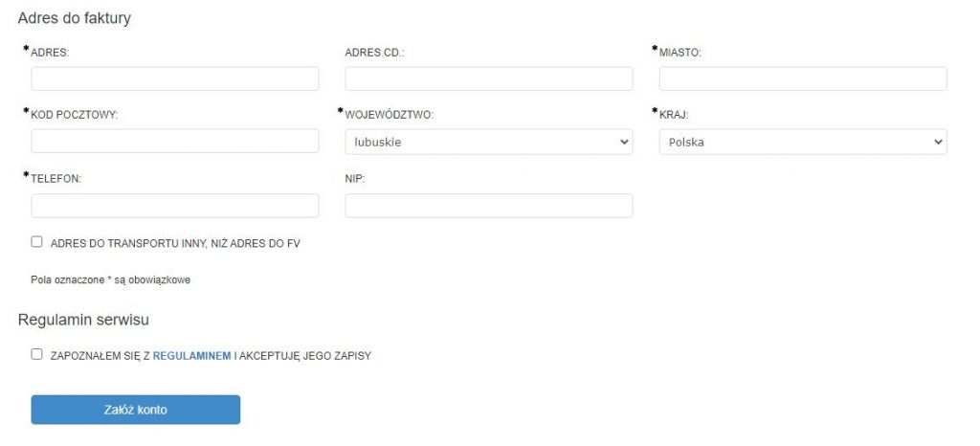Enable the different transport address checkbox
This screenshot has width=980, height=446.
pos(37,242)
